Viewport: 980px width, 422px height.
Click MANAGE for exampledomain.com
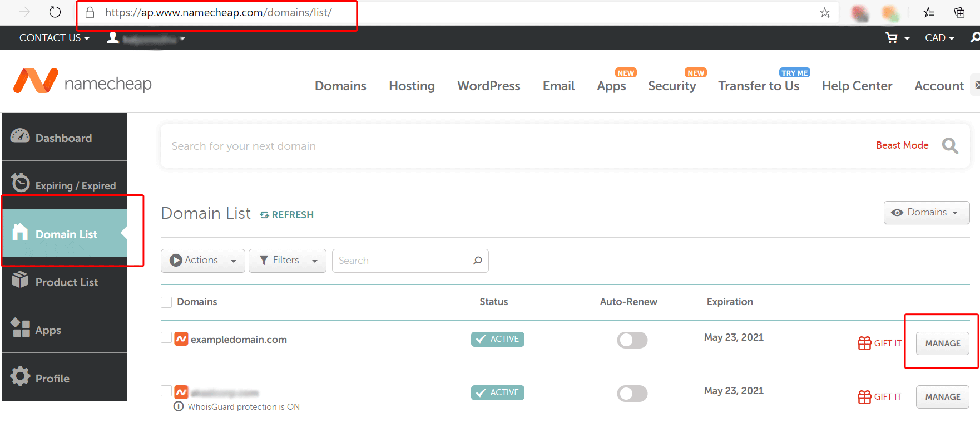pos(943,344)
